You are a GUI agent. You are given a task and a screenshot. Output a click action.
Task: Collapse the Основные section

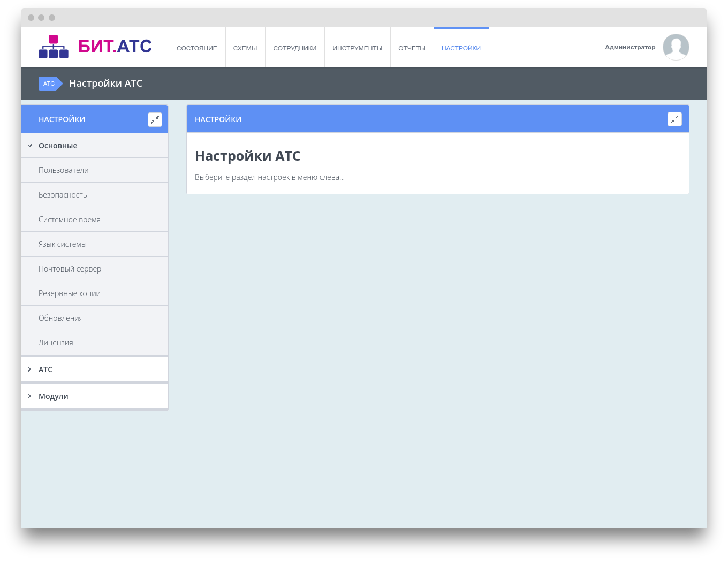coord(58,146)
